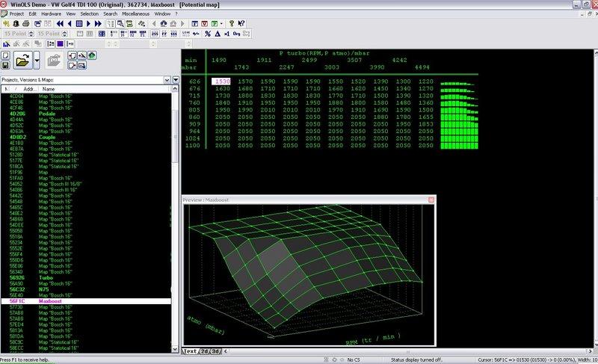Image resolution: width=598 pixels, height=364 pixels.
Task: Select the Turbo map entry at 56926
Action: 86,278
